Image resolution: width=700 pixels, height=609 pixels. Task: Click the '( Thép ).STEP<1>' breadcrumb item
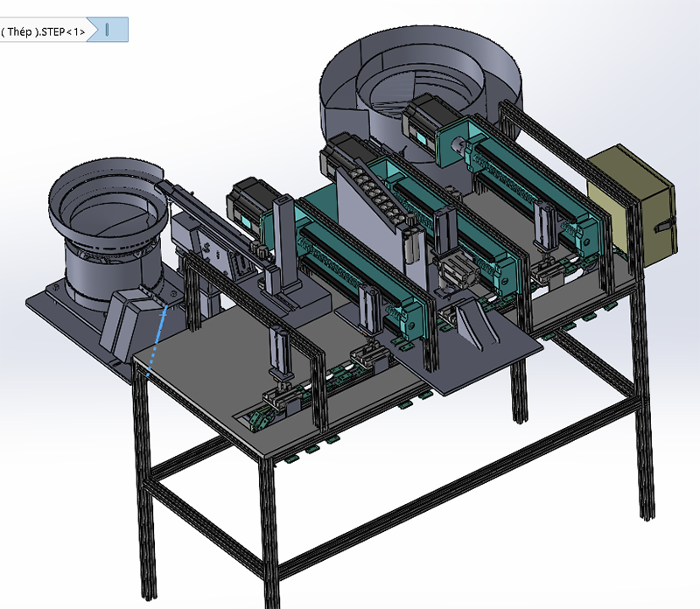pyautogui.click(x=42, y=31)
